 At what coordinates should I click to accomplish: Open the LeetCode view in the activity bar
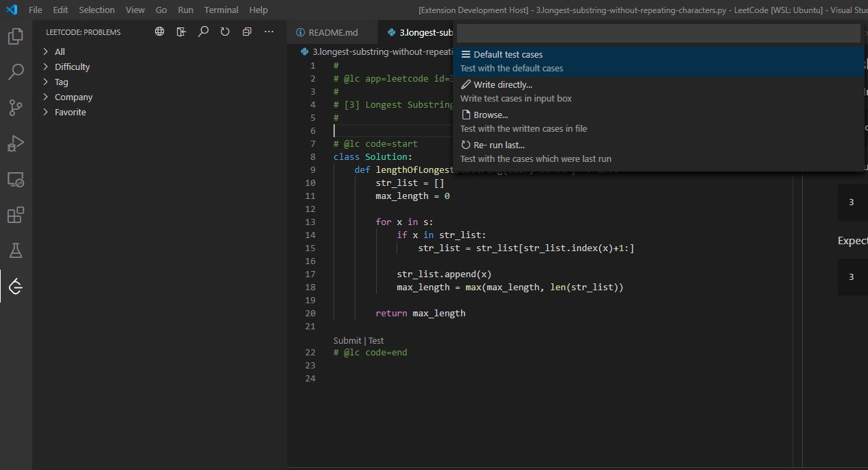point(16,287)
